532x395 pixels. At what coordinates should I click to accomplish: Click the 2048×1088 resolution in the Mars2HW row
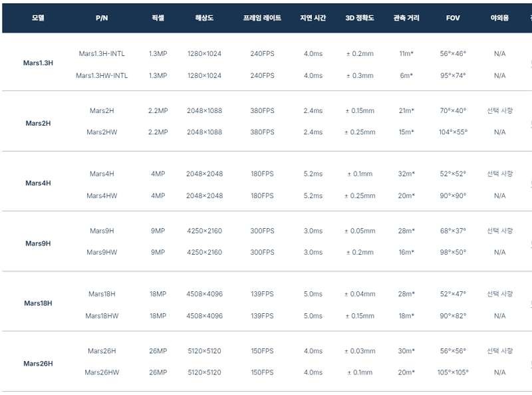pyautogui.click(x=204, y=132)
